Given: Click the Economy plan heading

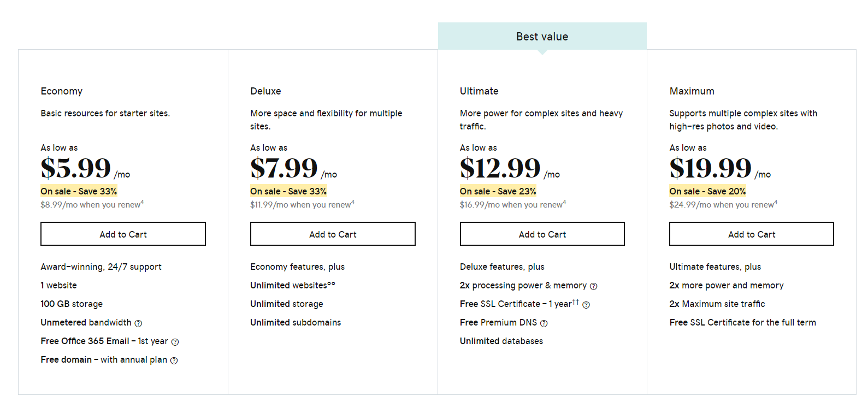Looking at the screenshot, I should 62,91.
